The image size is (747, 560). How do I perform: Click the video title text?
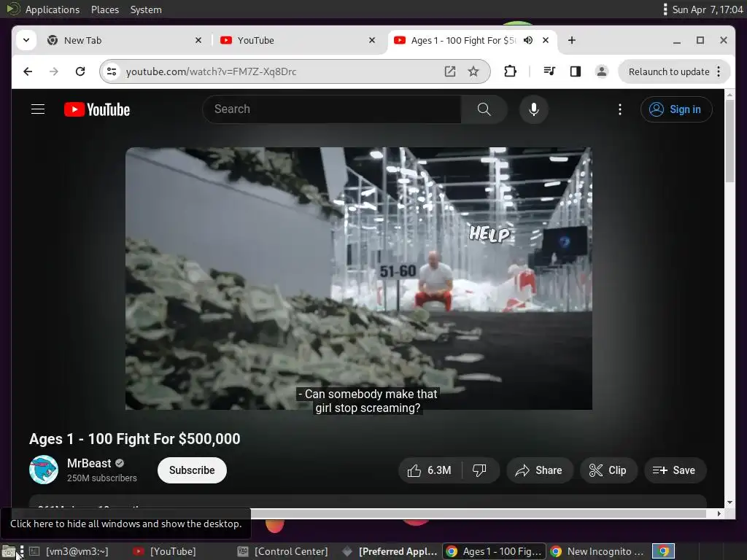(x=135, y=439)
